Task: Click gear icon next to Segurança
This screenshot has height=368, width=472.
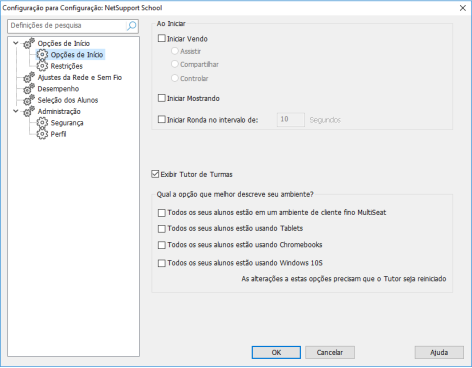Action: 42,122
